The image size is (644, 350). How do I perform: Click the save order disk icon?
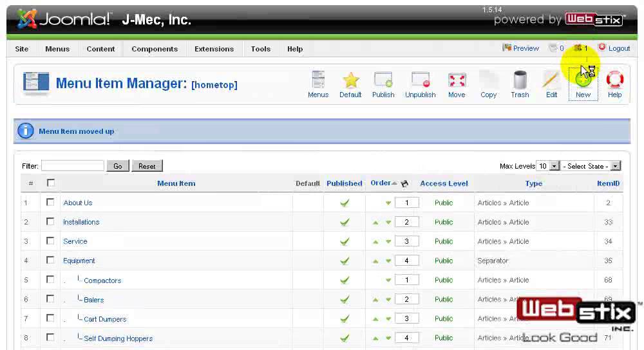click(404, 183)
